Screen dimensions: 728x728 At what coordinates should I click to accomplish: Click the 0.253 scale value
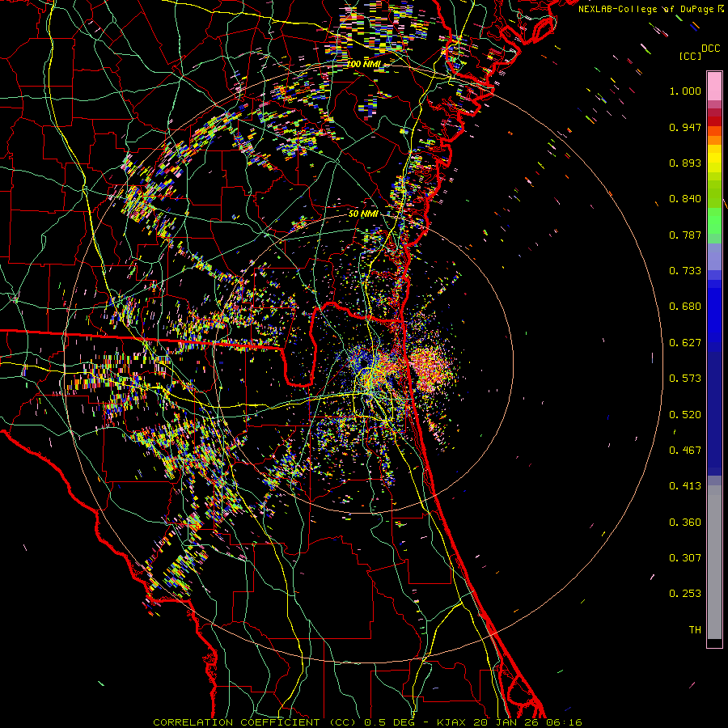pos(685,594)
